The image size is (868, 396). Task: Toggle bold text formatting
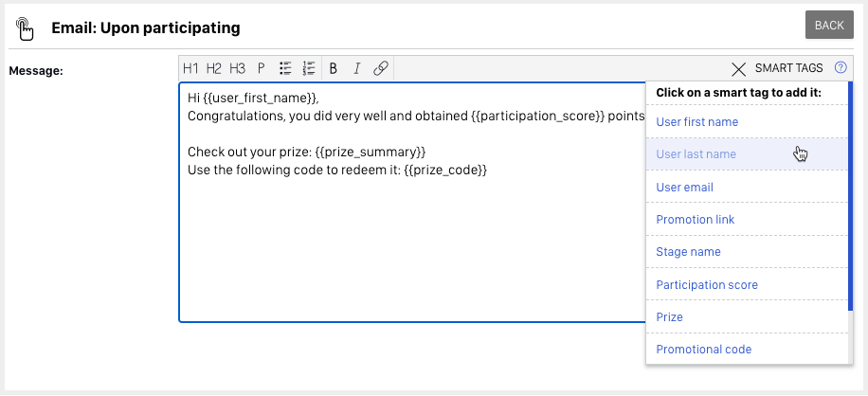point(333,68)
